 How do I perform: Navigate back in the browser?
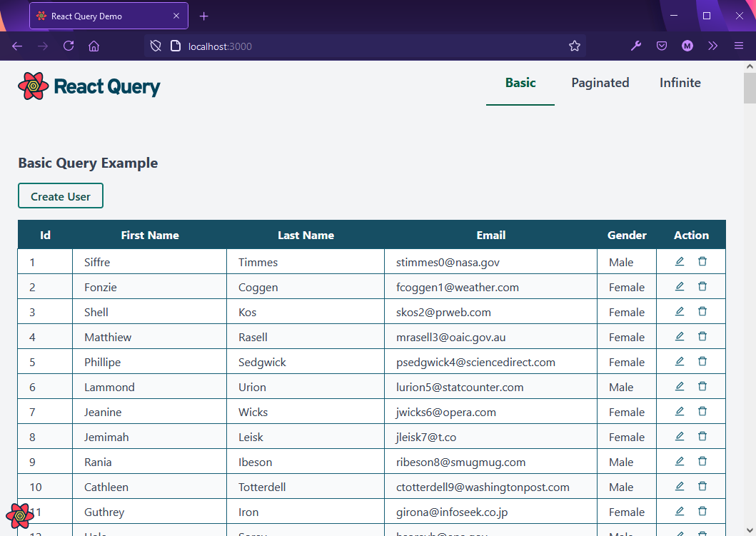tap(17, 46)
